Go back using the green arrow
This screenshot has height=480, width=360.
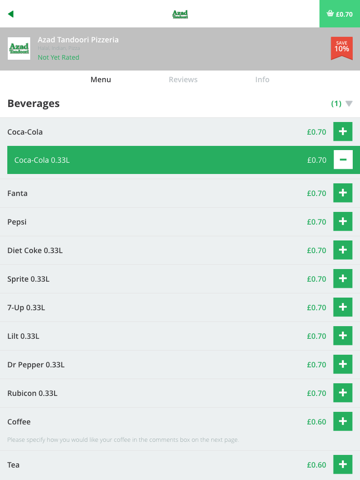(x=11, y=14)
